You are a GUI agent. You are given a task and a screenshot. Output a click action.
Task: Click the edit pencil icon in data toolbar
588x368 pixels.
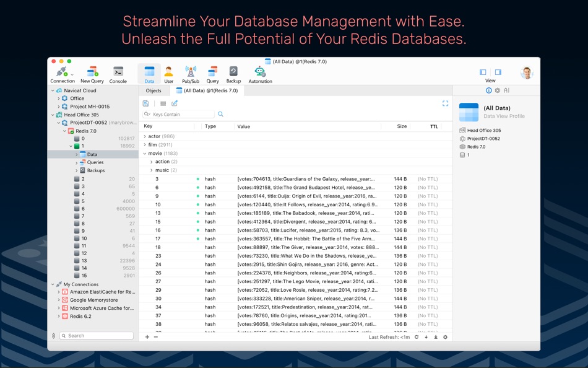point(175,103)
